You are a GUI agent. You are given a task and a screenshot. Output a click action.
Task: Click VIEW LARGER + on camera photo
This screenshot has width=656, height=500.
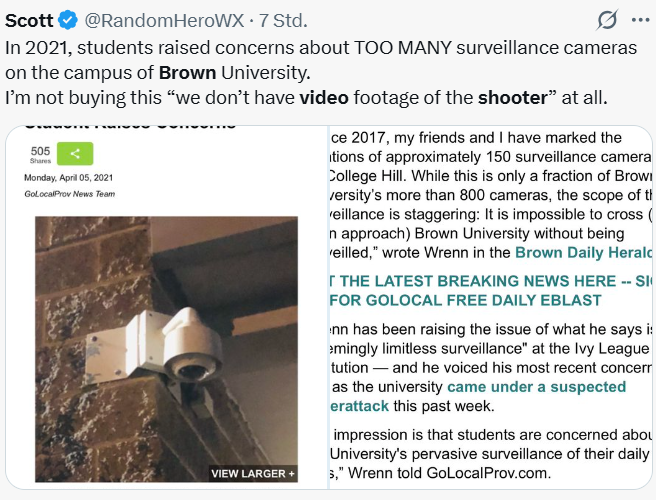253,474
